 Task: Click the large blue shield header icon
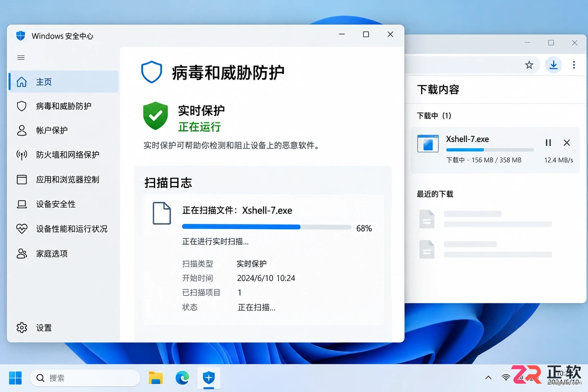[x=151, y=72]
